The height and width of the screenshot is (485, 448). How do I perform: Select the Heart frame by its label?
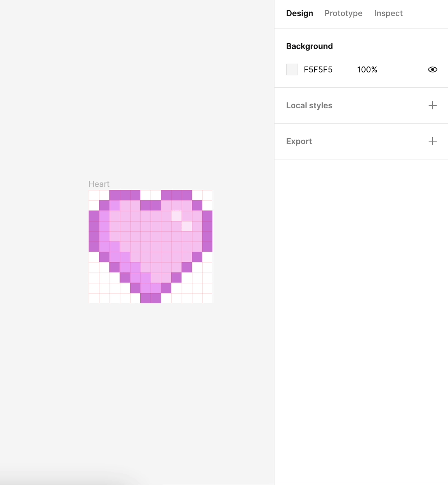99,184
